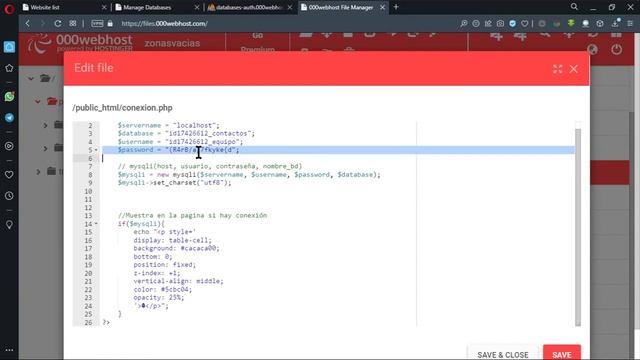
Task: Go back to the previous page
Action: (x=28, y=24)
